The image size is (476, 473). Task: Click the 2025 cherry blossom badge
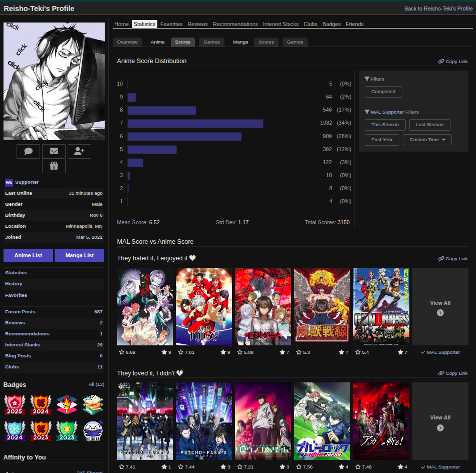coord(15,404)
